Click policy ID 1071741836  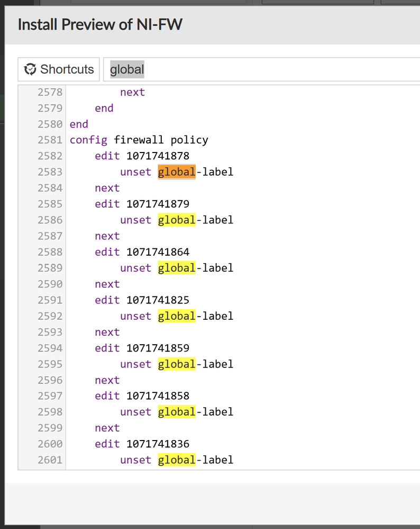[x=158, y=444]
